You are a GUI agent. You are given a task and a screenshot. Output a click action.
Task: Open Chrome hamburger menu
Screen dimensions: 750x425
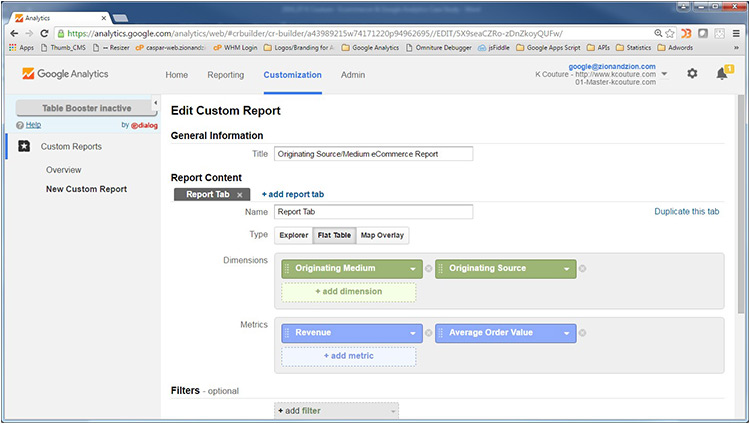(x=736, y=33)
